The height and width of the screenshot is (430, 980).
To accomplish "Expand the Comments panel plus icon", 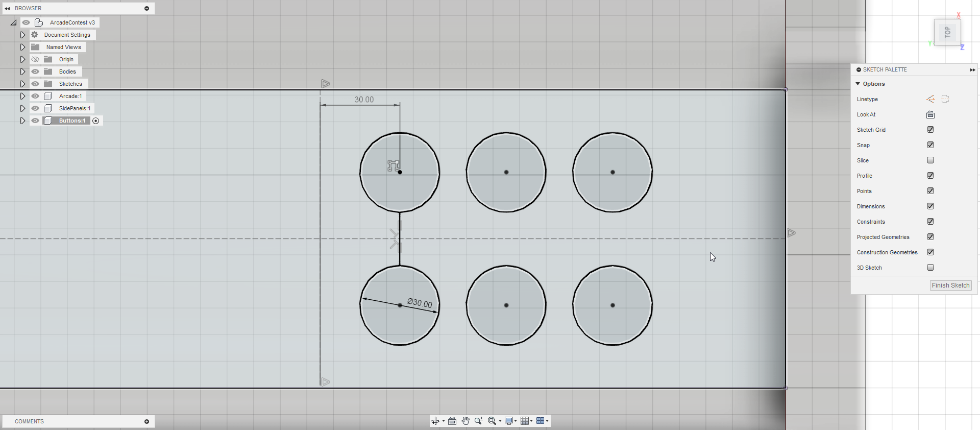I will [146, 421].
